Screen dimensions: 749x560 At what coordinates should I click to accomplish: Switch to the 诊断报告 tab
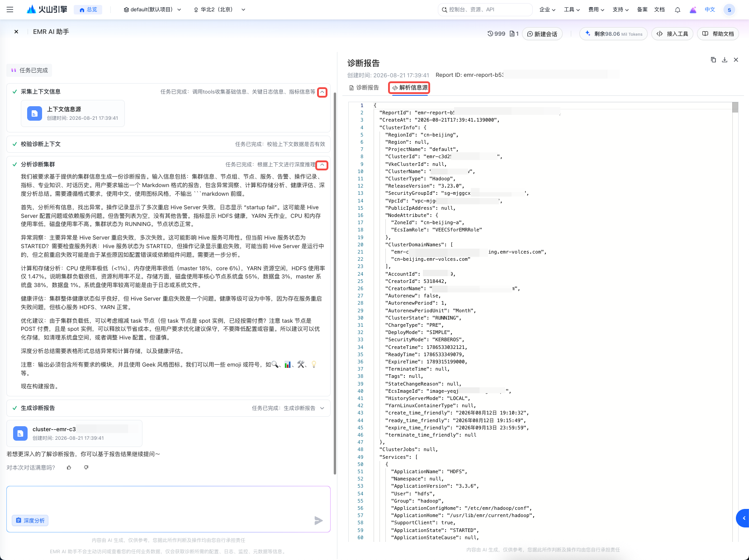(x=364, y=88)
